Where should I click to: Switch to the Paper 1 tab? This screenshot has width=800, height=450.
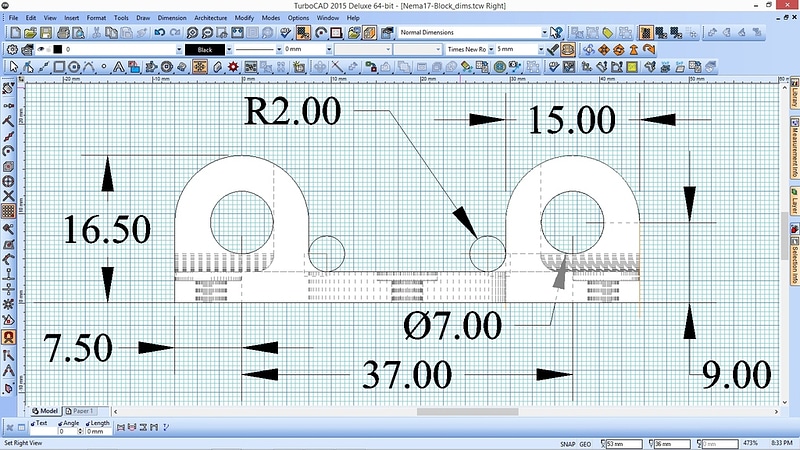tap(82, 411)
